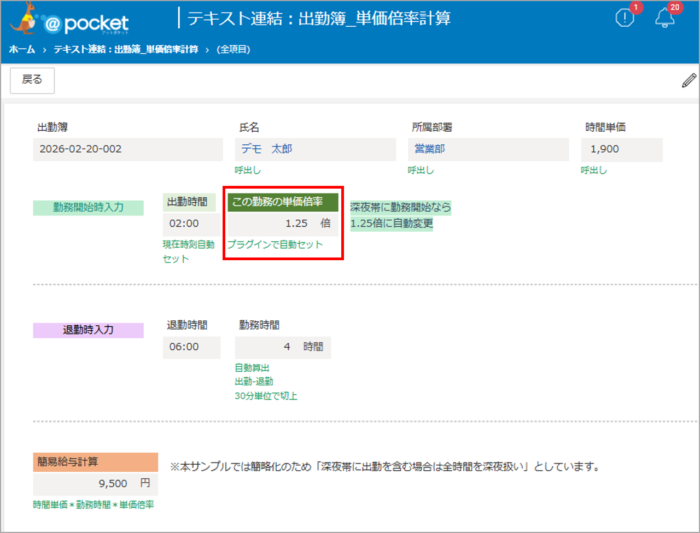
Task: Click the 戻る button
Action: pyautogui.click(x=32, y=80)
